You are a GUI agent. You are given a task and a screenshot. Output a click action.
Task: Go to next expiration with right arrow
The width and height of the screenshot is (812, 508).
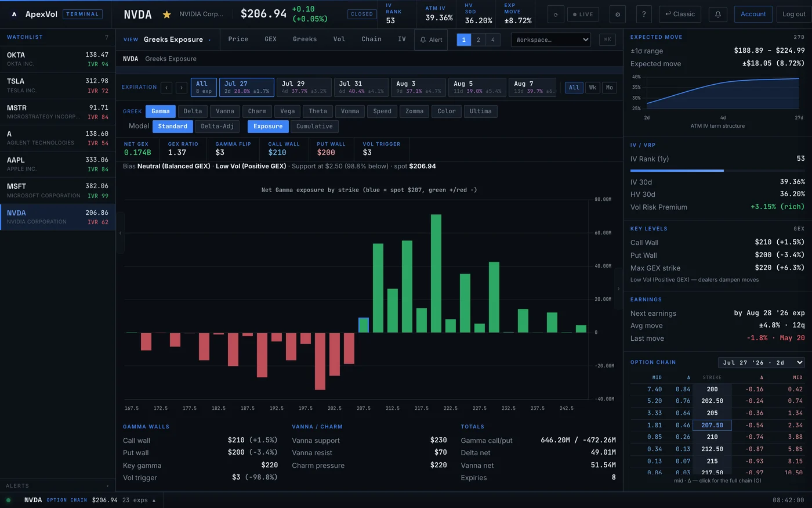181,88
